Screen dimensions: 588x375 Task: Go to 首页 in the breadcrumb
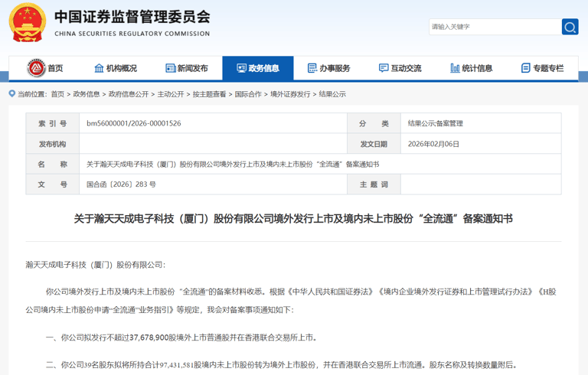tap(57, 94)
